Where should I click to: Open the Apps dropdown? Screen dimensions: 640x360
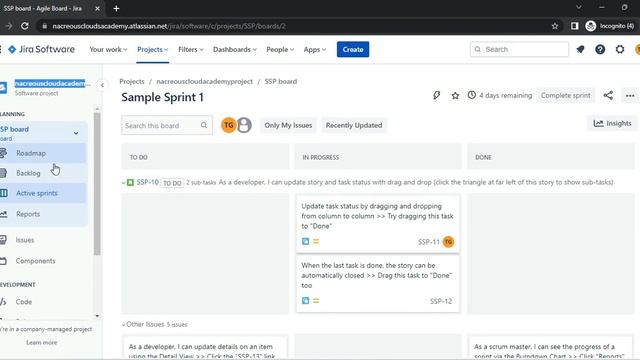click(315, 49)
